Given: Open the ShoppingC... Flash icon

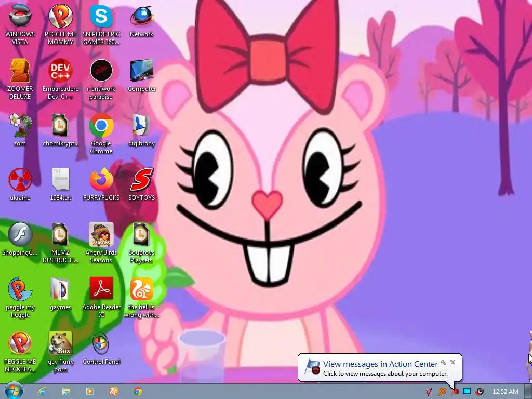Looking at the screenshot, I should [x=20, y=239].
